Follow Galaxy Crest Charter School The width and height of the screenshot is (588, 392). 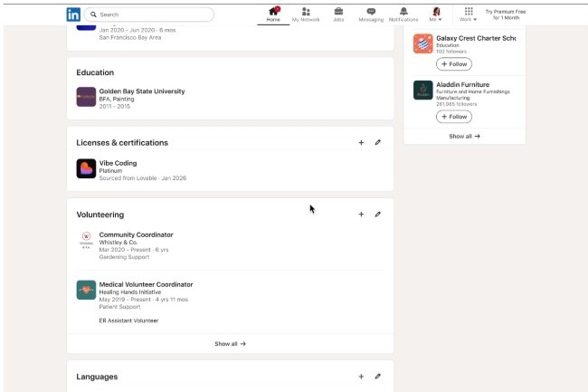pos(453,64)
